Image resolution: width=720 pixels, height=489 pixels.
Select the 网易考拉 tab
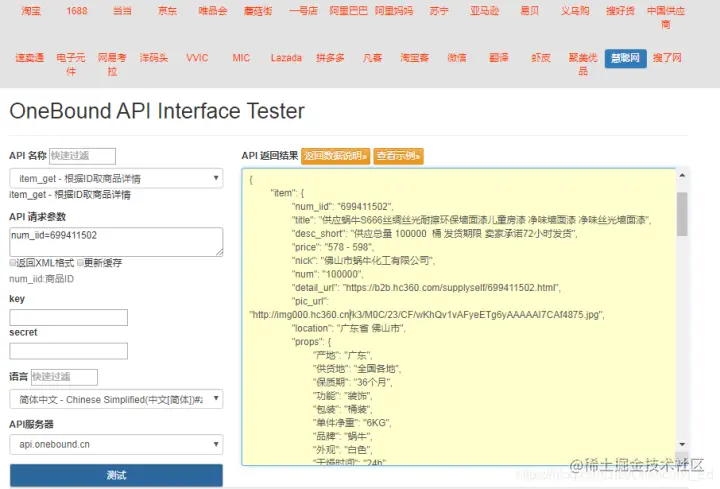pos(112,64)
